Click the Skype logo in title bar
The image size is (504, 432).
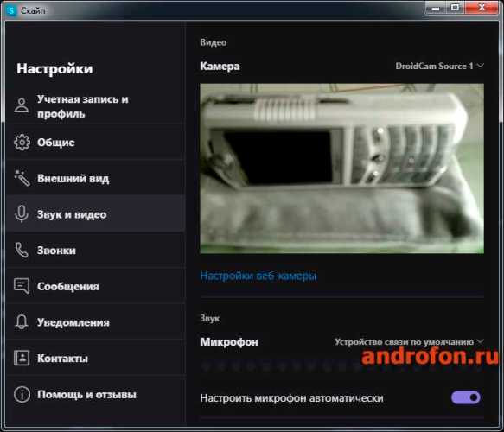point(11,10)
